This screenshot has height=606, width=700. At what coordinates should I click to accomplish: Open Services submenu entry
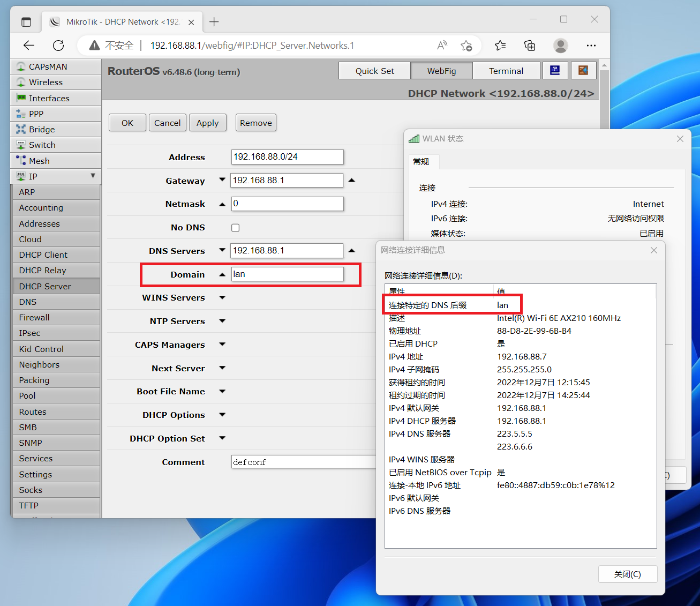pyautogui.click(x=56, y=458)
